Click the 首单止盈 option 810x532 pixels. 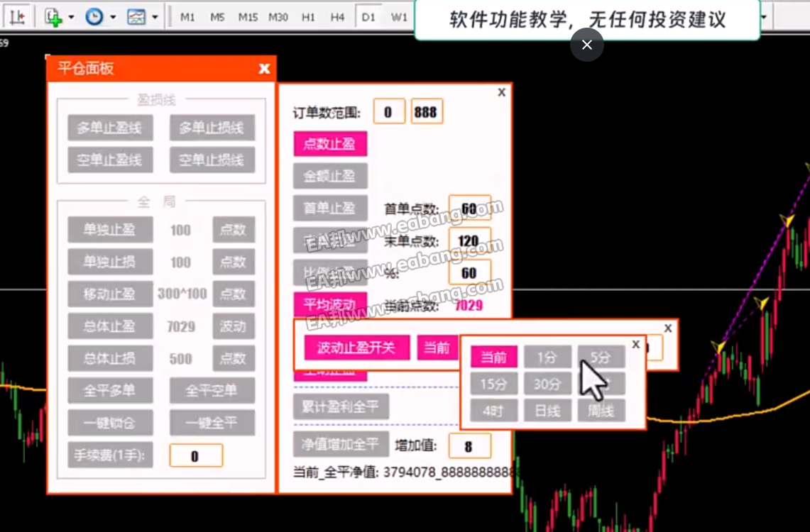[x=329, y=208]
